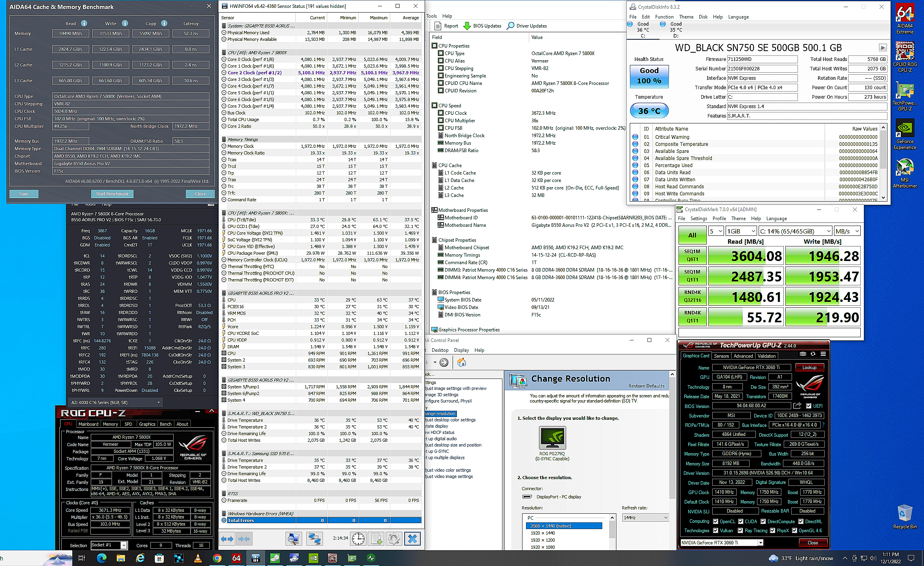Switch to Sensors tab in GPU-Z
Screen dimensions: 924x566
click(x=721, y=356)
